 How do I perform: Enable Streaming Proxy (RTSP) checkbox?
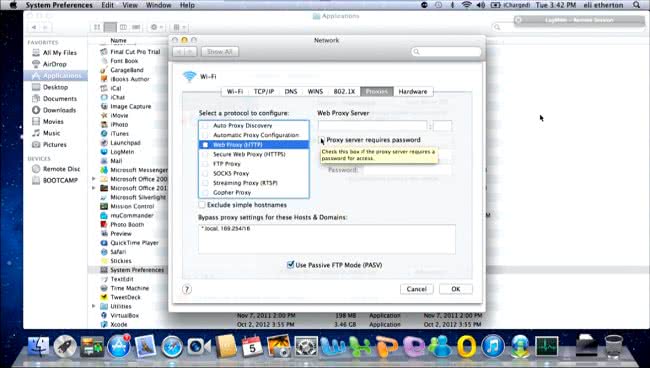coord(205,183)
